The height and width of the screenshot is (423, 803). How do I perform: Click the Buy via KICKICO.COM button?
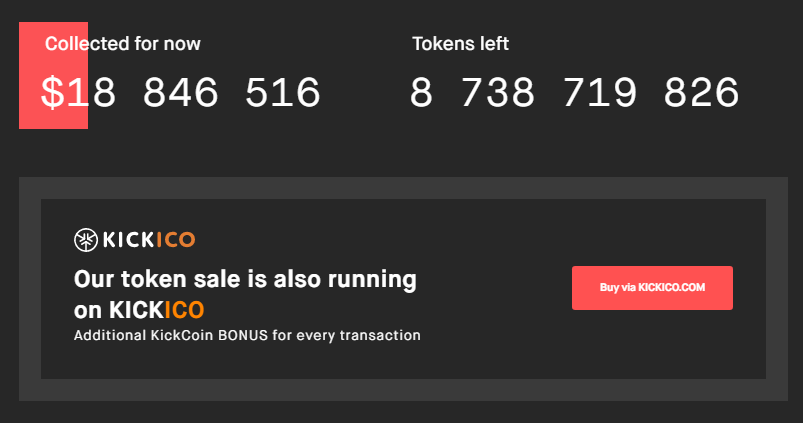(652, 288)
